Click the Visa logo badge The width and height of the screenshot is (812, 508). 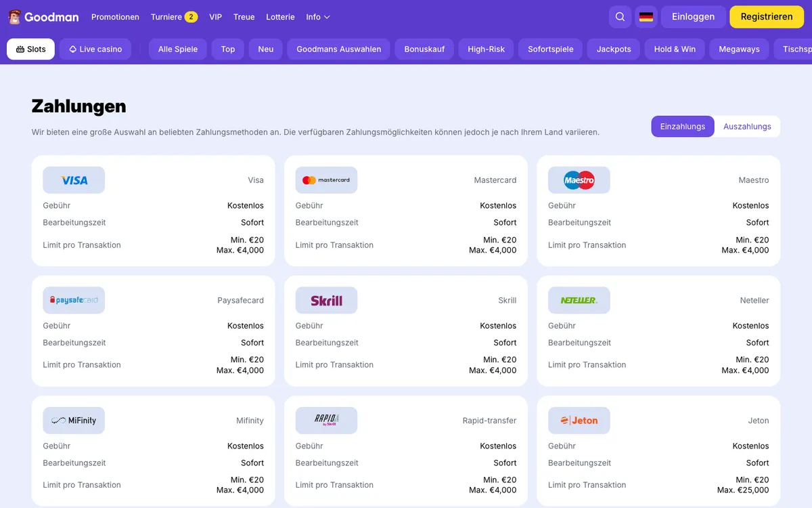(74, 180)
